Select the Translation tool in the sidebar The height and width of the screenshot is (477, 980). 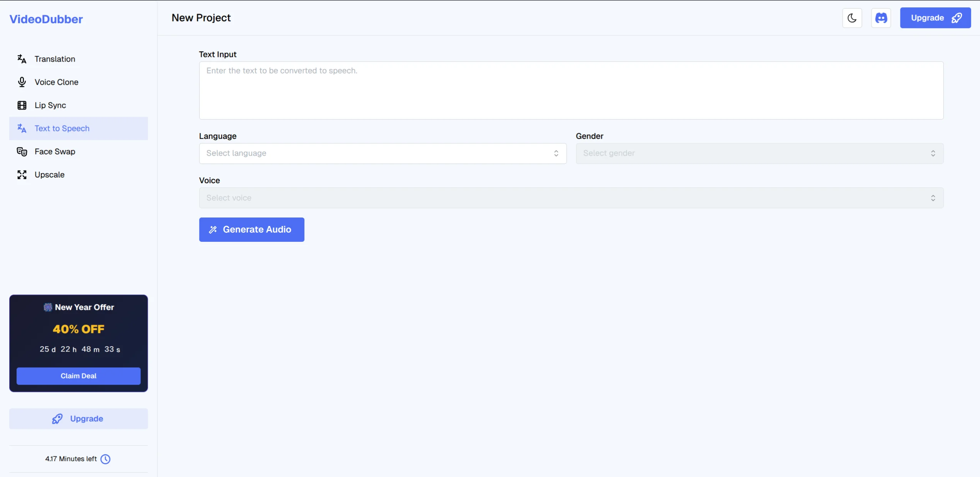click(x=55, y=59)
